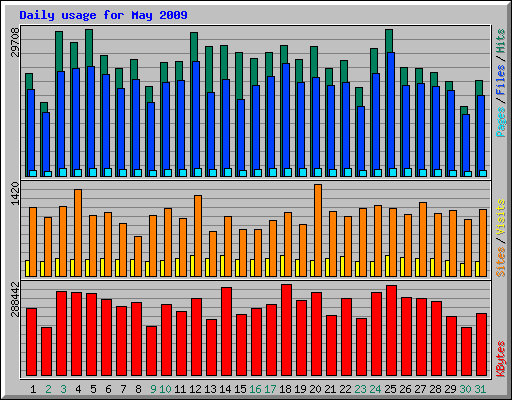Click the green hits bar for day 12
Screen dimensions: 512x400
194,47
